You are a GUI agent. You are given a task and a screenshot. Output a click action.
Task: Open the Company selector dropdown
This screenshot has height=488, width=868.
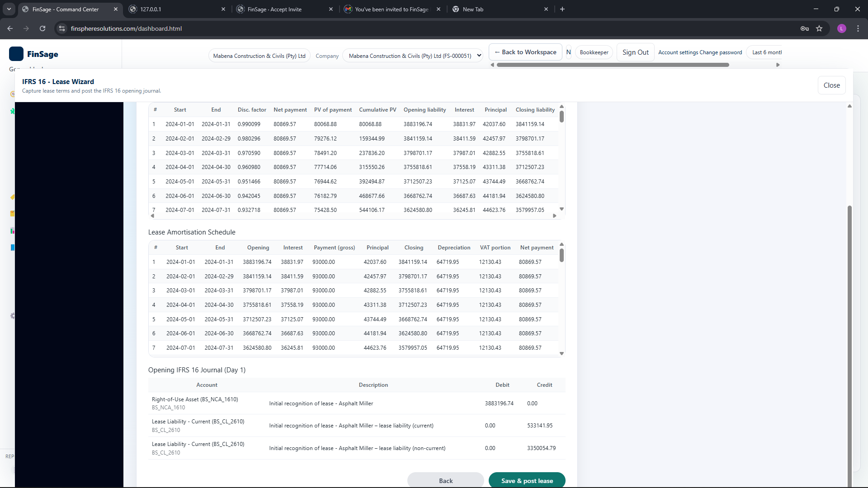click(x=413, y=56)
